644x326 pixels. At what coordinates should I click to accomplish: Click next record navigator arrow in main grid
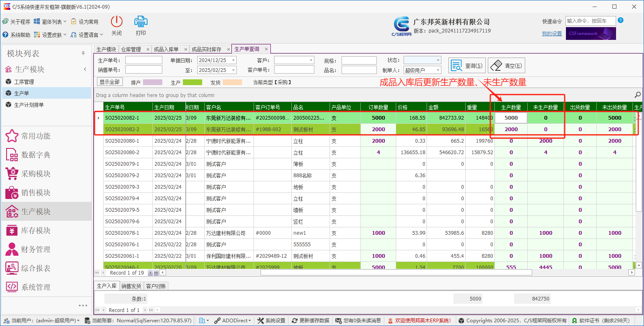pos(150,273)
